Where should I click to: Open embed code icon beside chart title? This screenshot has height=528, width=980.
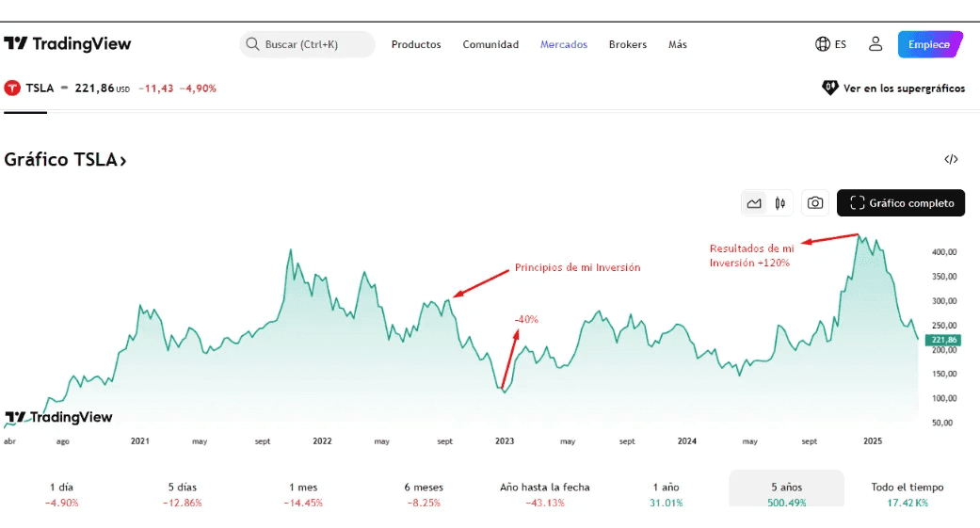[951, 159]
